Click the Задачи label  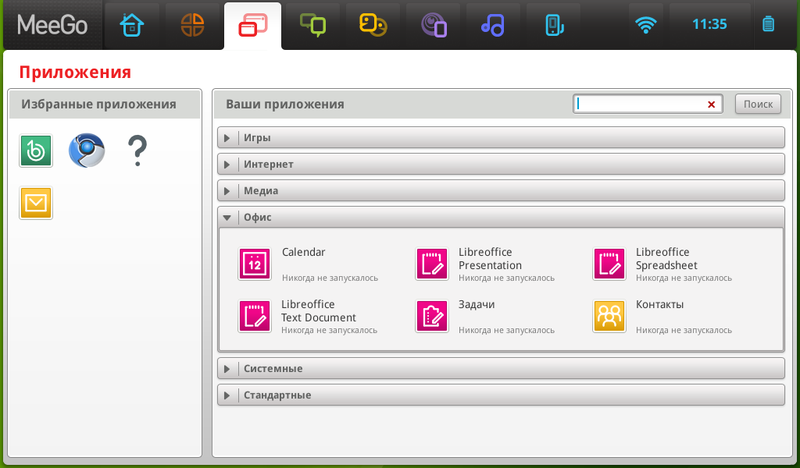point(477,305)
